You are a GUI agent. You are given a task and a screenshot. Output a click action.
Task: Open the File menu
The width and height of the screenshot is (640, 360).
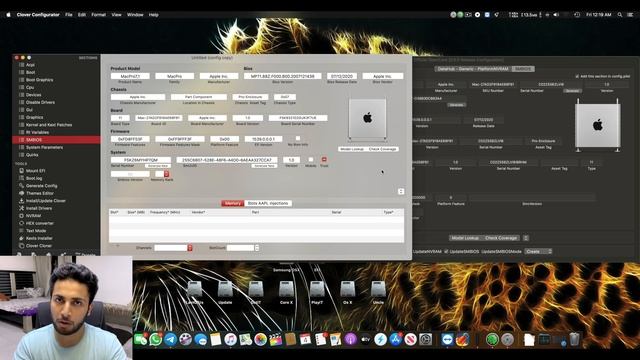(69, 15)
